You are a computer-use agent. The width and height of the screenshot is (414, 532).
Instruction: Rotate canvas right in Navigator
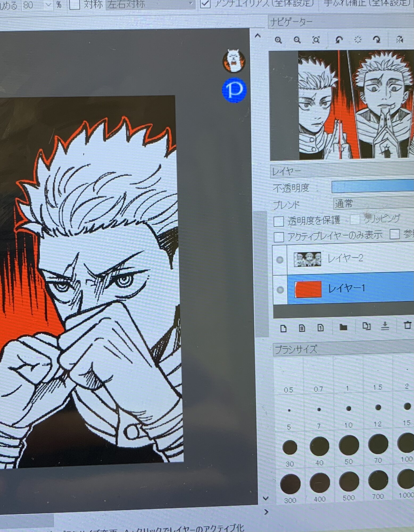[376, 40]
